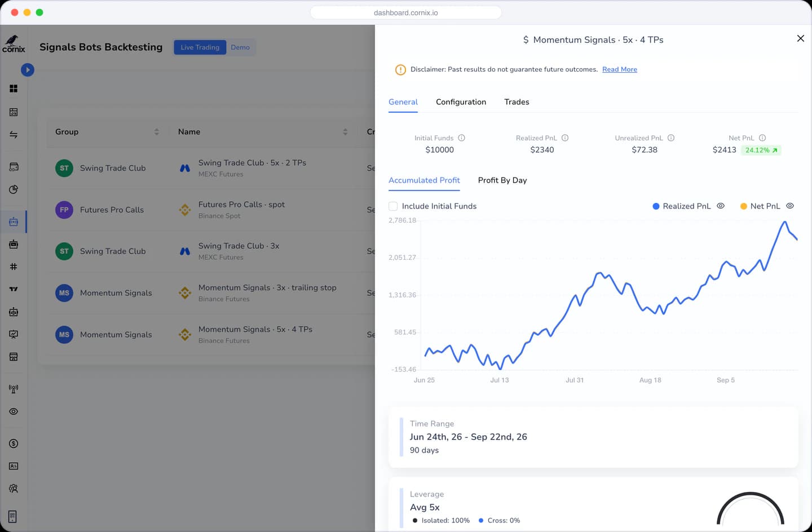Open the pie chart portfolio icon
Image resolution: width=812 pixels, height=532 pixels.
(x=14, y=189)
